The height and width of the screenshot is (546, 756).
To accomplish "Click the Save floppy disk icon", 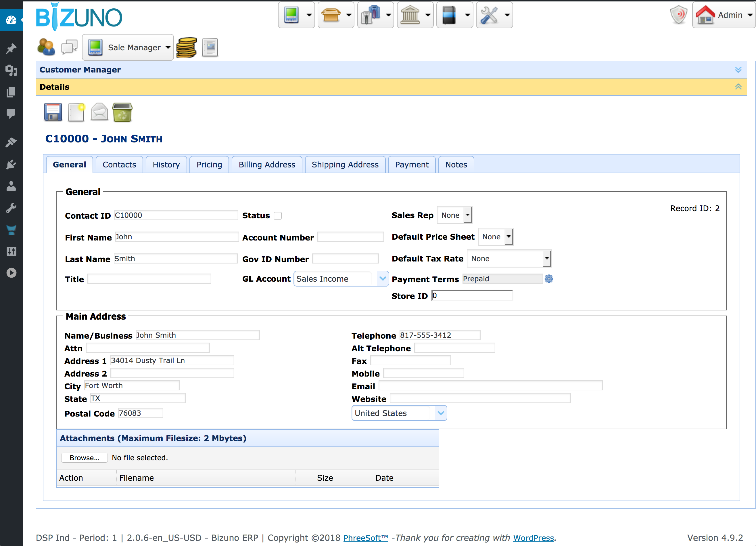I will (53, 112).
